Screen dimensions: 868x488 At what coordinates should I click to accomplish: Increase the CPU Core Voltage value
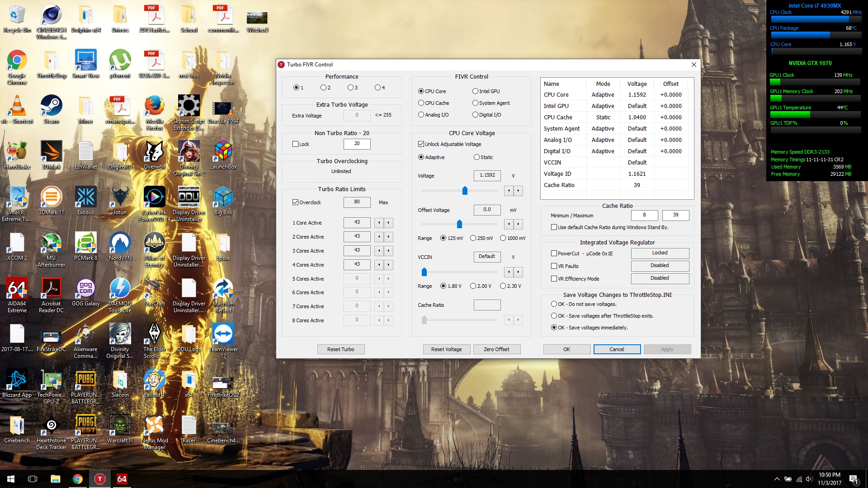point(518,191)
